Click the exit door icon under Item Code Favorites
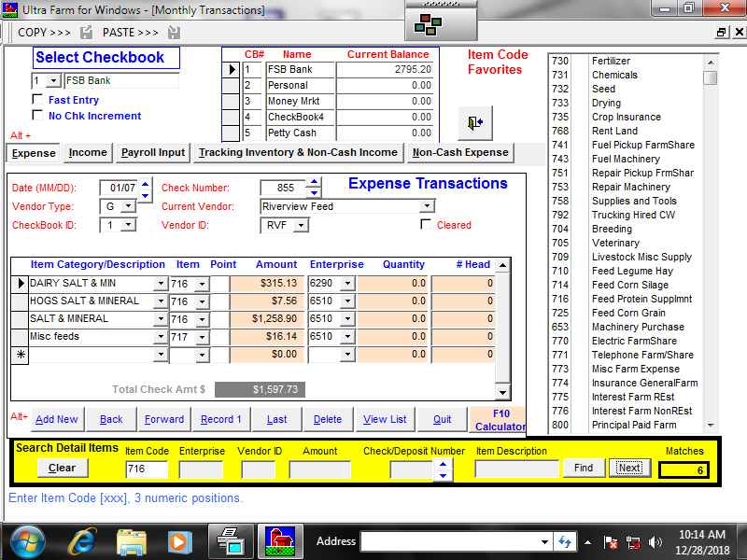The height and width of the screenshot is (560, 747). pyautogui.click(x=474, y=122)
